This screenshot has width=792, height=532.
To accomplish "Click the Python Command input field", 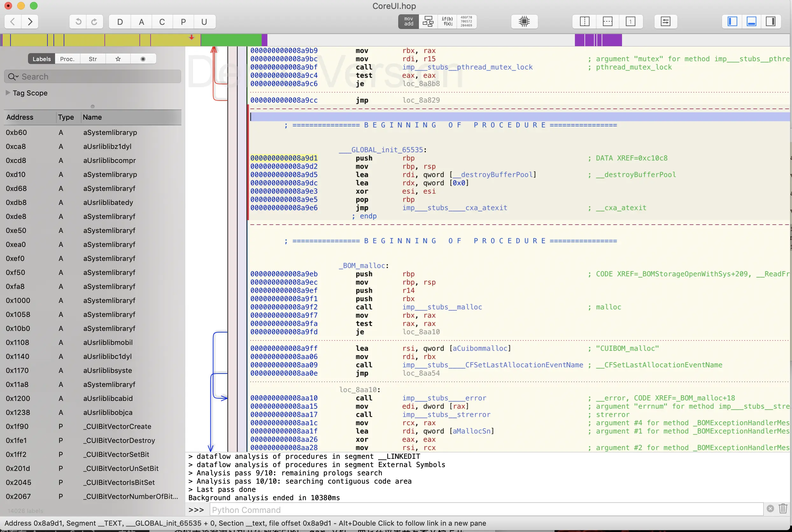I will 485,510.
